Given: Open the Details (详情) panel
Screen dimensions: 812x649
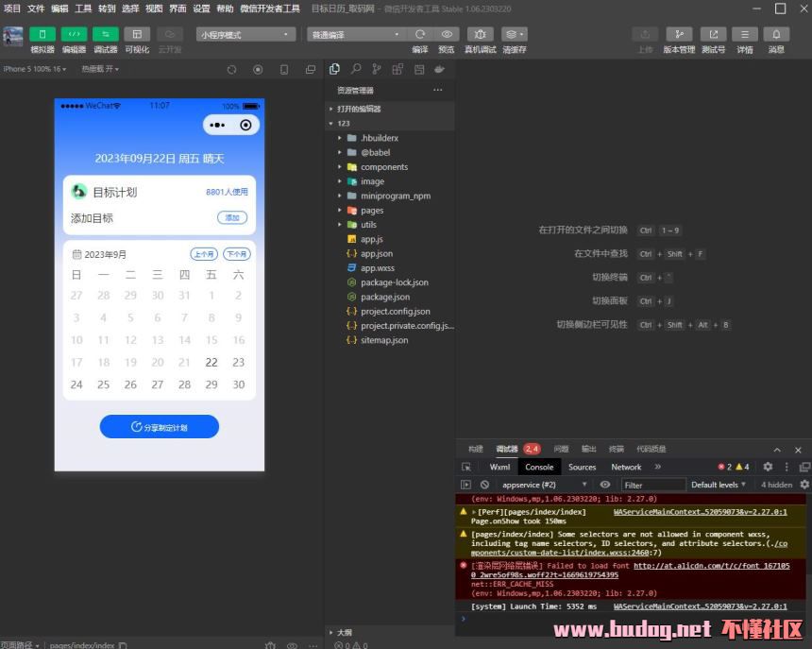Looking at the screenshot, I should pyautogui.click(x=745, y=34).
